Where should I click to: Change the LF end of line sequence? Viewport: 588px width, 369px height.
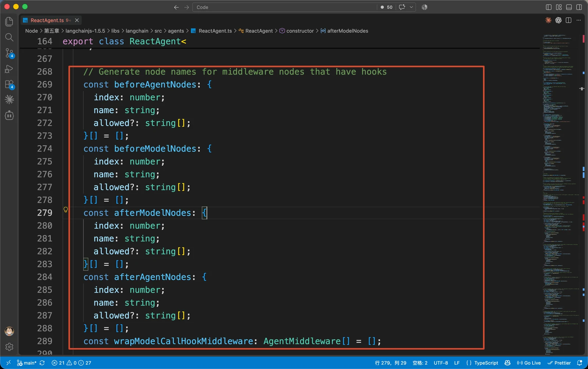pos(457,363)
